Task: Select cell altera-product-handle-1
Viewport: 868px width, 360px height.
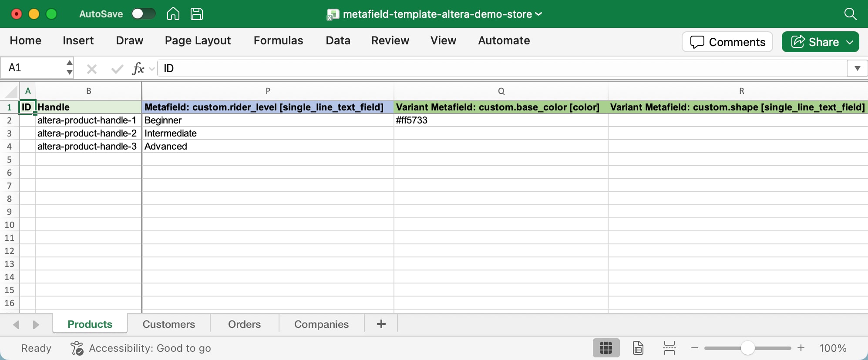Action: coord(88,120)
